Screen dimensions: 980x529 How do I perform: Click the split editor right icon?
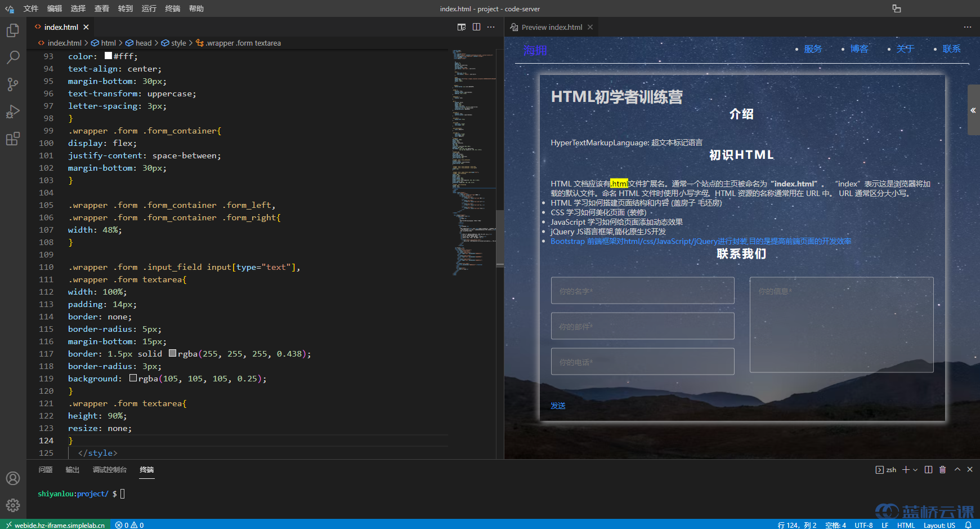pyautogui.click(x=476, y=27)
